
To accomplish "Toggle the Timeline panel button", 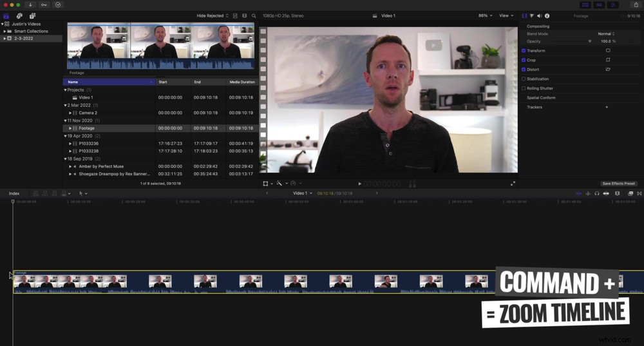I will coord(599,5).
